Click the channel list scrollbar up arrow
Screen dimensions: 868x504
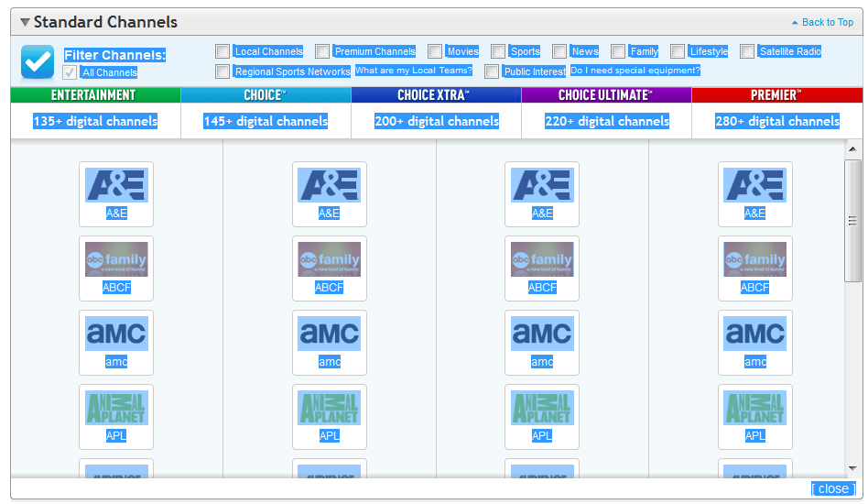tap(852, 148)
